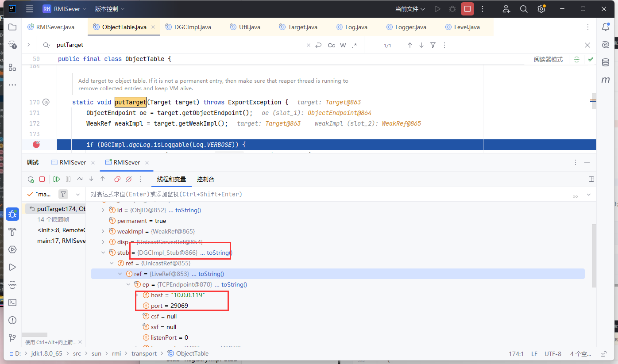Viewport: 618px width, 364px height.
Task: Toggle Regex (.*) search option
Action: (355, 45)
